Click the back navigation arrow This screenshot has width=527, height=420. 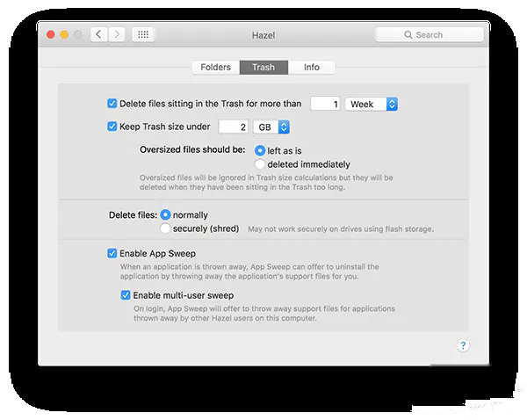[98, 34]
